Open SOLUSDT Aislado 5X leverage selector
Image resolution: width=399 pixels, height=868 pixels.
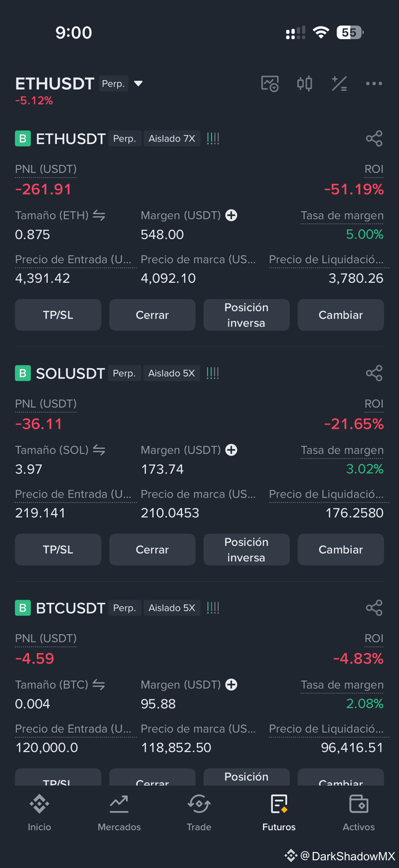tap(172, 374)
